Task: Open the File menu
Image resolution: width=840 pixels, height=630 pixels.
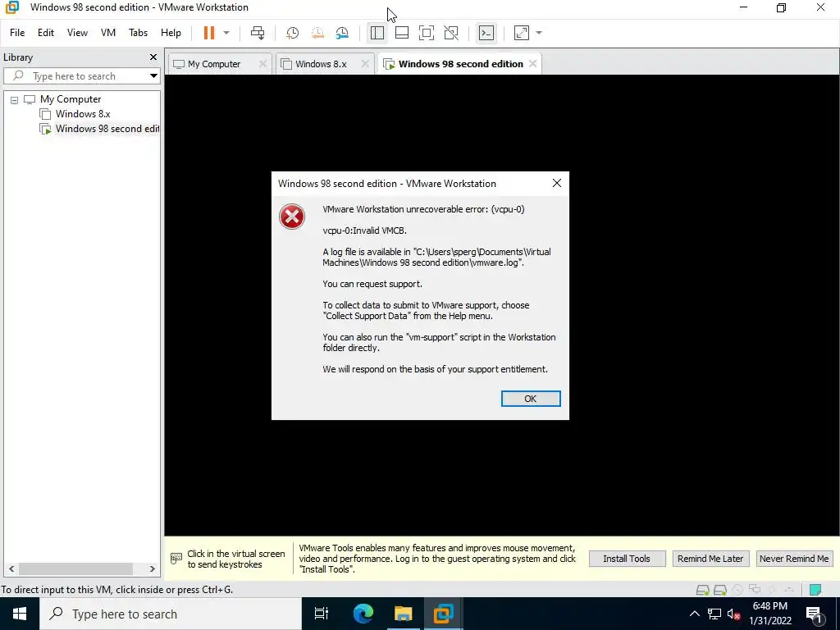Action: point(17,33)
